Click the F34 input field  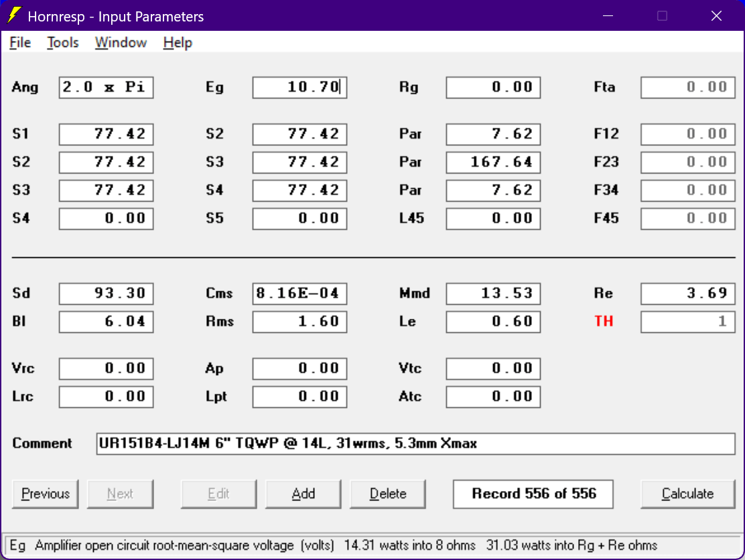[x=687, y=190]
